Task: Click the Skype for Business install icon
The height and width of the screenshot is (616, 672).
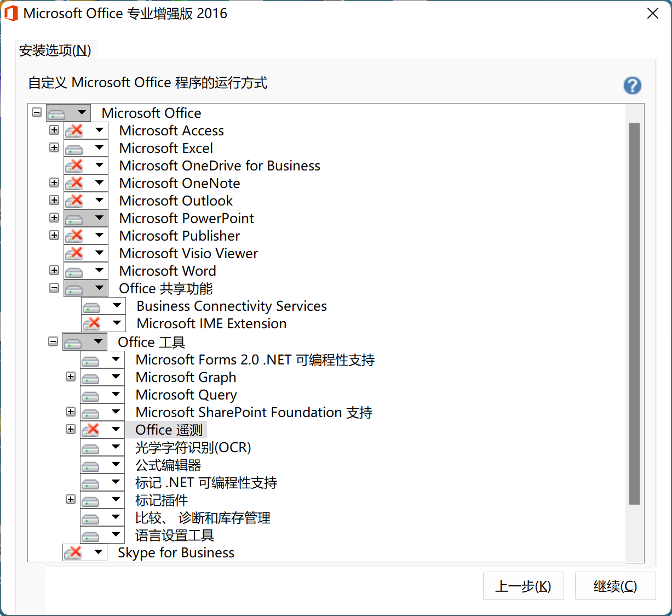Action: click(x=73, y=553)
